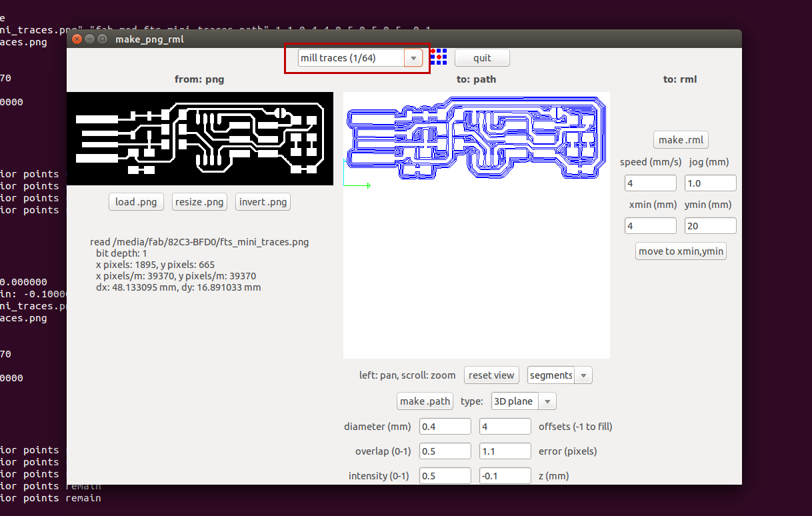Image resolution: width=812 pixels, height=516 pixels.
Task: Maximize the make_png_rml window
Action: click(x=102, y=39)
